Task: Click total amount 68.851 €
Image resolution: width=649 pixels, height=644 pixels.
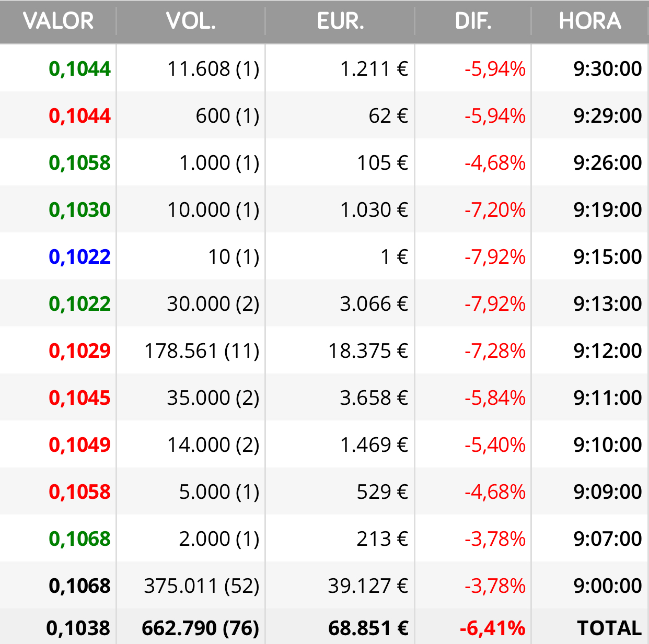Action: [368, 628]
